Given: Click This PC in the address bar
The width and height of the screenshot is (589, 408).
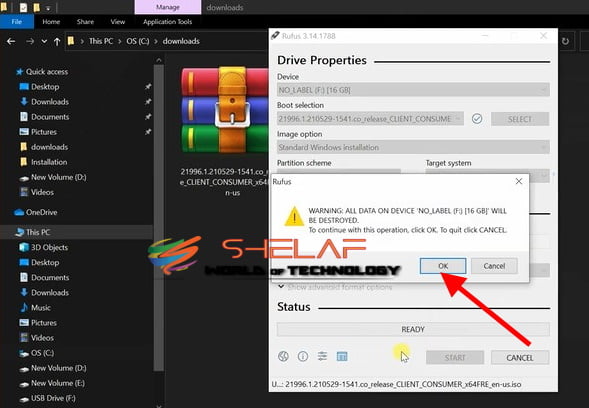Looking at the screenshot, I should pyautogui.click(x=101, y=41).
